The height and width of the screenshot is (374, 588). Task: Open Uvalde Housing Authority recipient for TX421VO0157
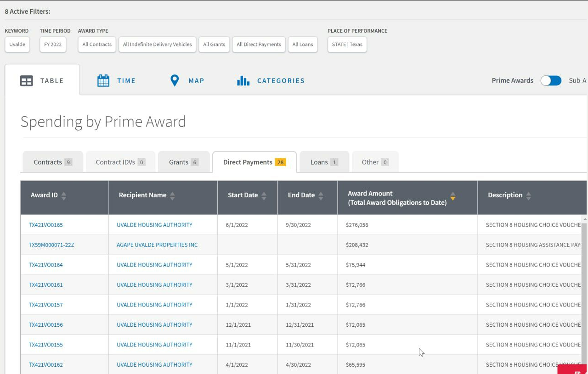click(154, 305)
